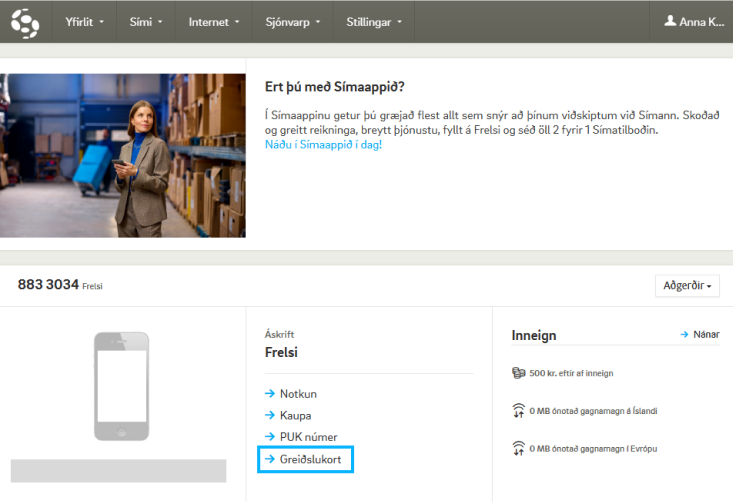Click the arrow icon before Nánar
Viewport: 733px width, 502px height.
(684, 334)
